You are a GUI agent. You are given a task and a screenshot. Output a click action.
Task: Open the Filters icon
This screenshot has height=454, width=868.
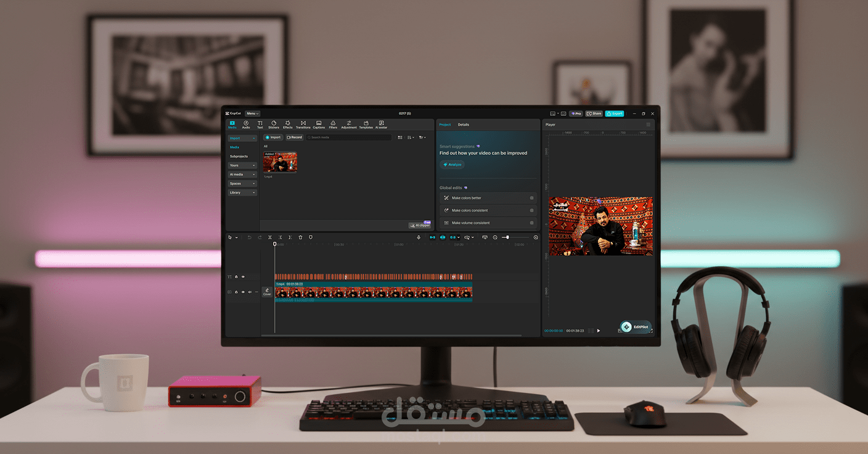(x=333, y=125)
